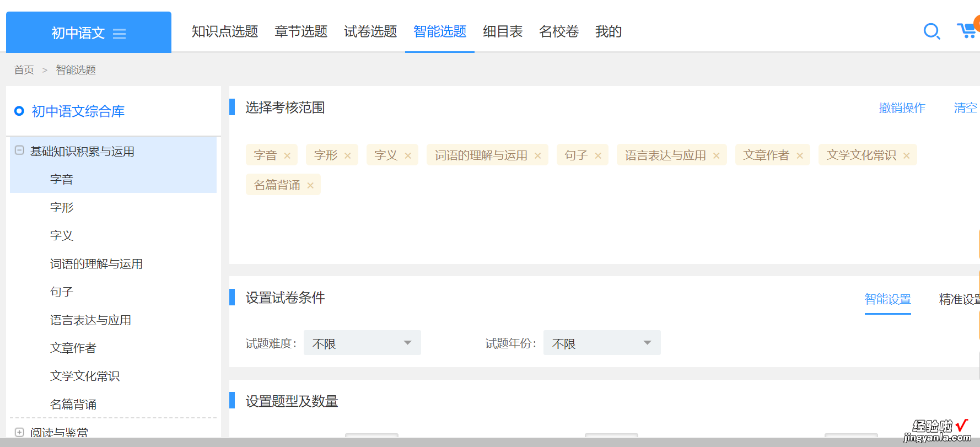Select 词语的理解与运用 in the tree
The image size is (980, 447).
tap(96, 264)
